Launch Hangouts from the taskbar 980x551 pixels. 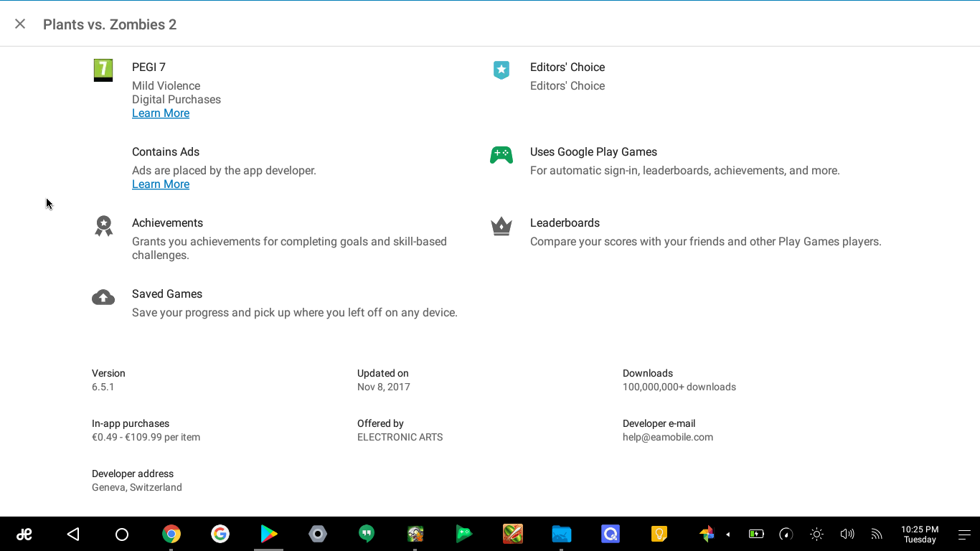pyautogui.click(x=367, y=534)
